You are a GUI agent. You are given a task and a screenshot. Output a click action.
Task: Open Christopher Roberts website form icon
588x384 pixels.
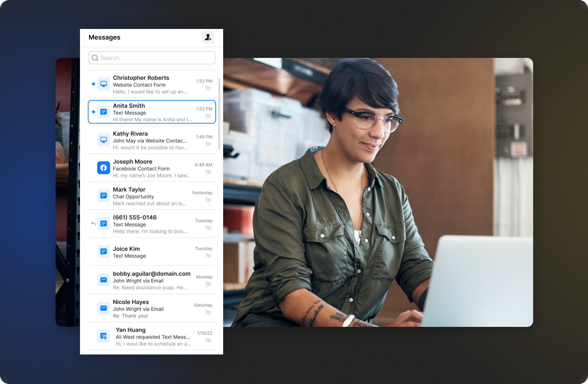pos(104,84)
